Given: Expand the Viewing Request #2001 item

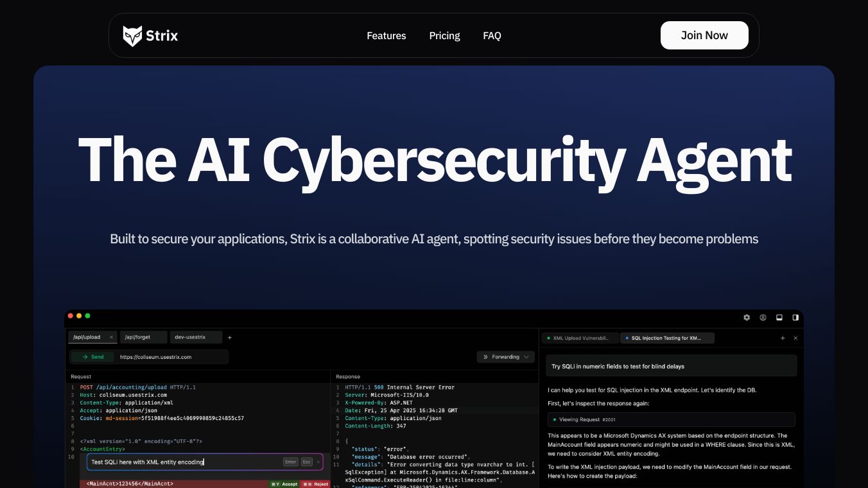Looking at the screenshot, I should tap(671, 419).
